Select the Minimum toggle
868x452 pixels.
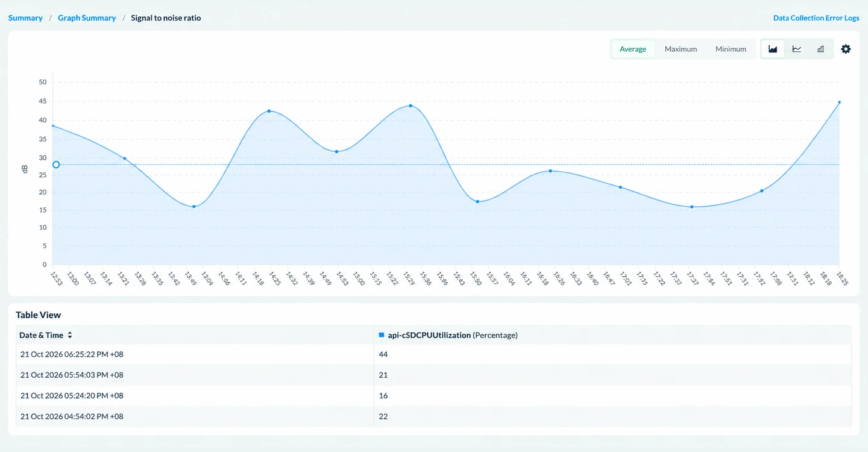pyautogui.click(x=731, y=49)
